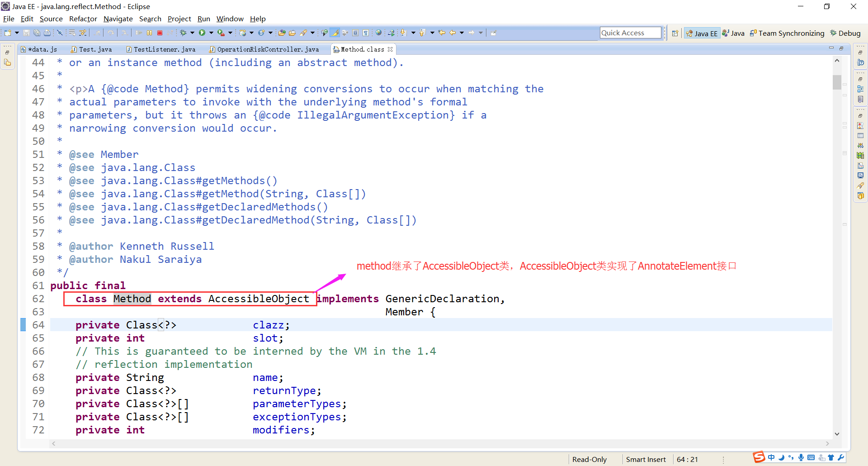
Task: Click inside the Quick Access field
Action: (630, 32)
